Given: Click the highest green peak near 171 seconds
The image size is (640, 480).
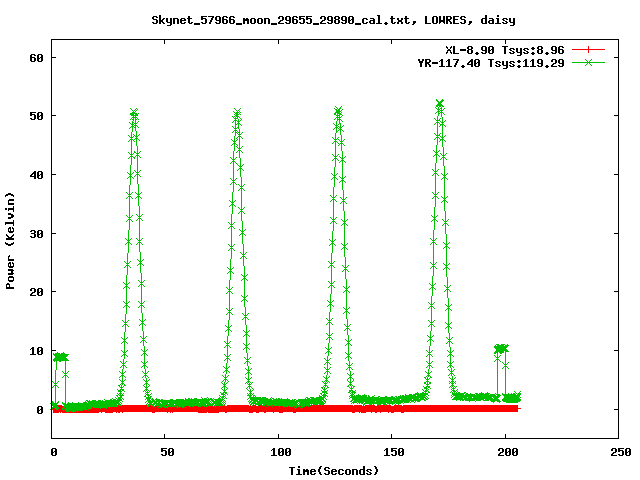Looking at the screenshot, I should pyautogui.click(x=439, y=104).
